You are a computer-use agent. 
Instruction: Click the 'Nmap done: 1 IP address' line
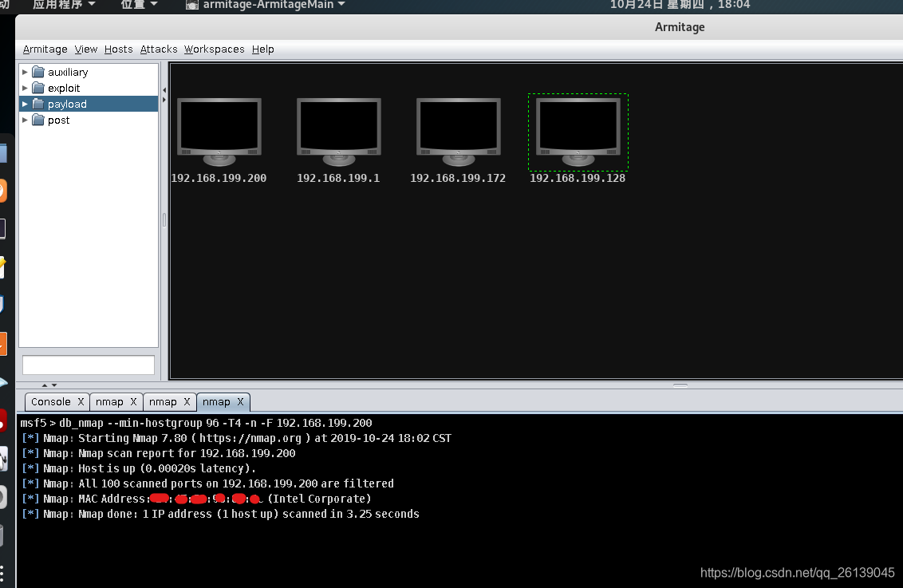click(221, 514)
